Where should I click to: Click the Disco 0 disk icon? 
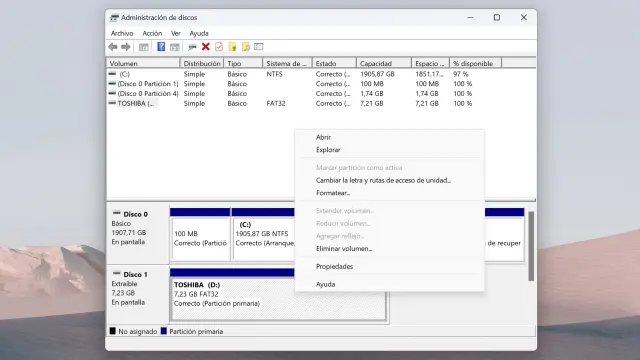[x=117, y=213]
